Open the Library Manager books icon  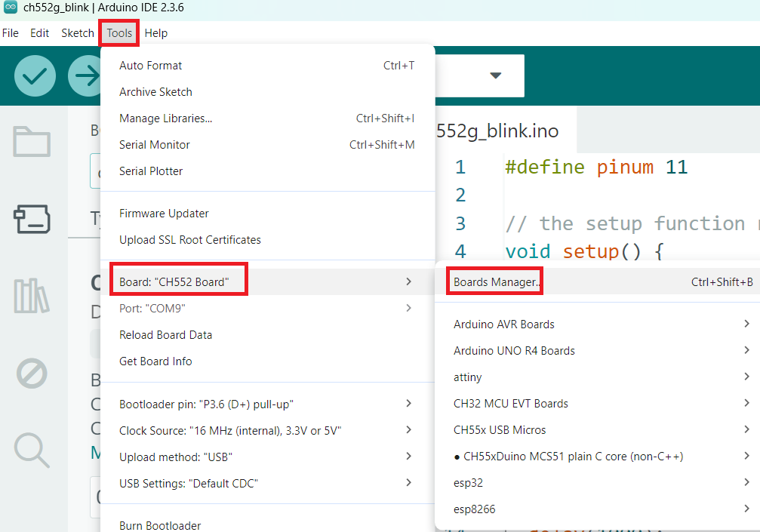pos(32,296)
